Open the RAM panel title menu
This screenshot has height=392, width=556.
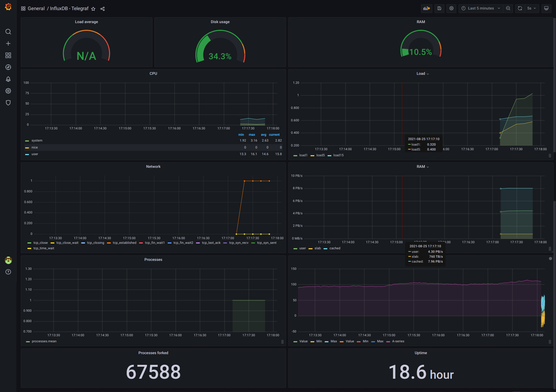coord(422,166)
